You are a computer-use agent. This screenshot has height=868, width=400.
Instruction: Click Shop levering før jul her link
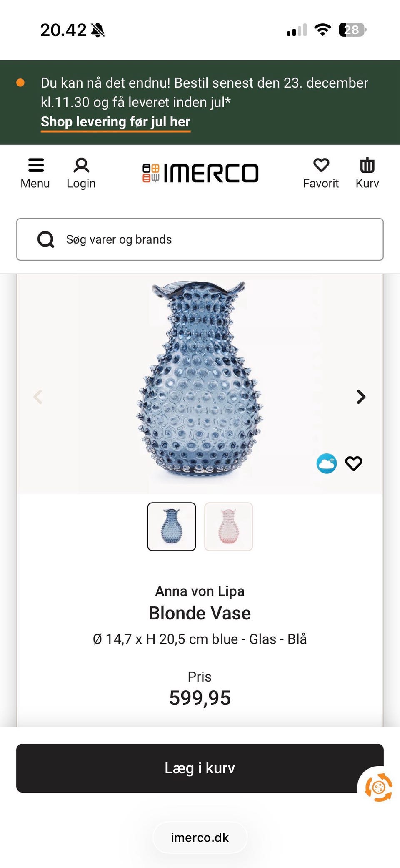point(115,122)
